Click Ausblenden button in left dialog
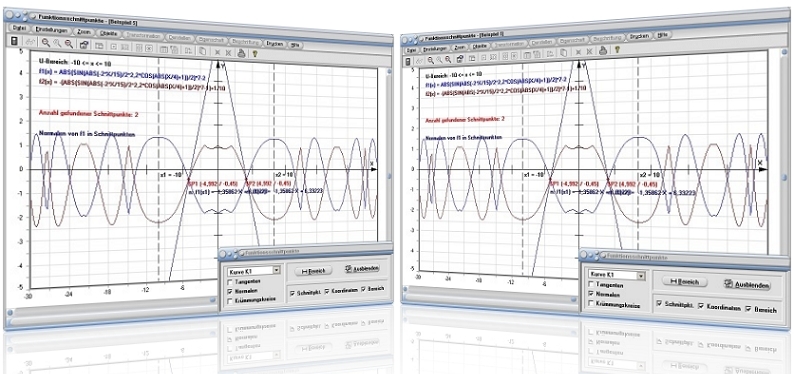The height and width of the screenshot is (374, 794). coord(361,269)
